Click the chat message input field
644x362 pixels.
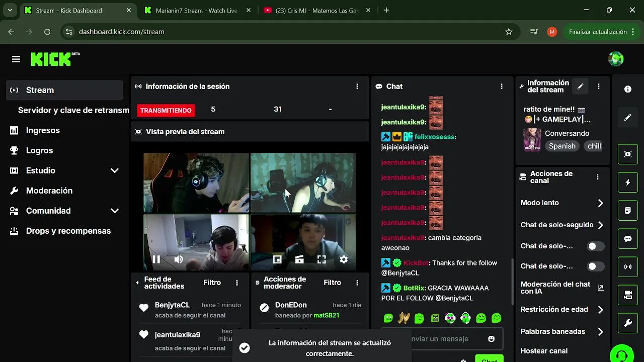(442, 339)
